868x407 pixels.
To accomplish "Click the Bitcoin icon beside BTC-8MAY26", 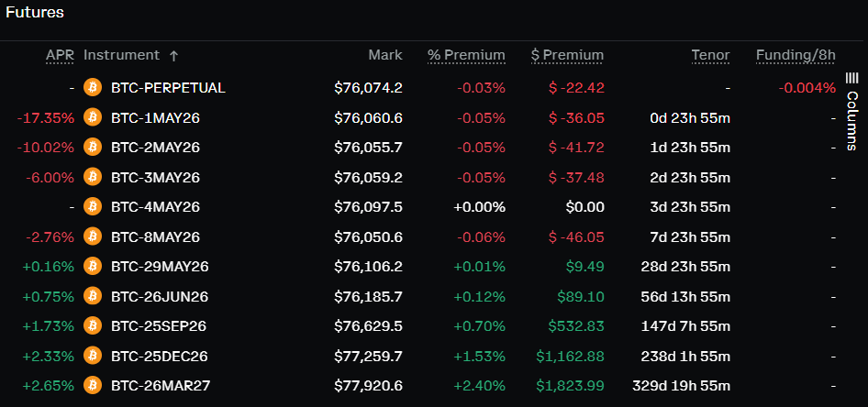I will (93, 236).
